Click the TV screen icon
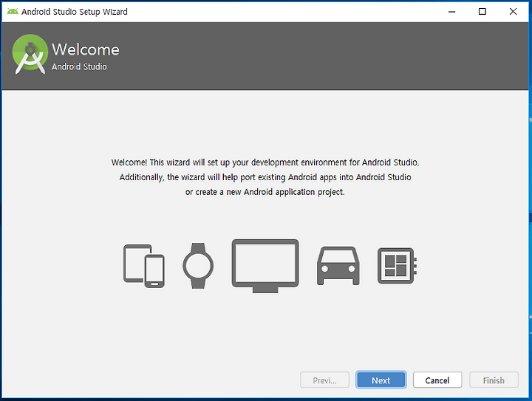Viewport: 532px width, 401px height. (x=265, y=266)
